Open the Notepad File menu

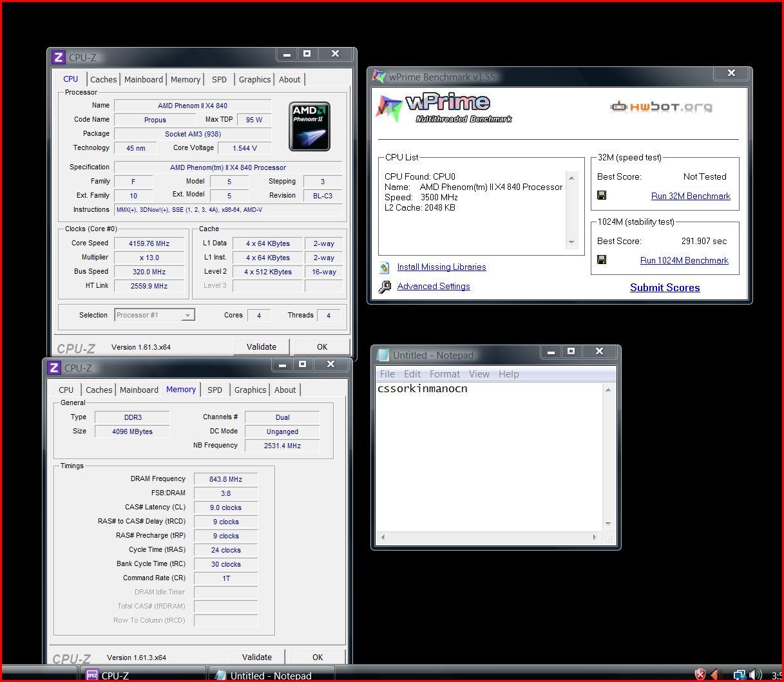pyautogui.click(x=387, y=374)
